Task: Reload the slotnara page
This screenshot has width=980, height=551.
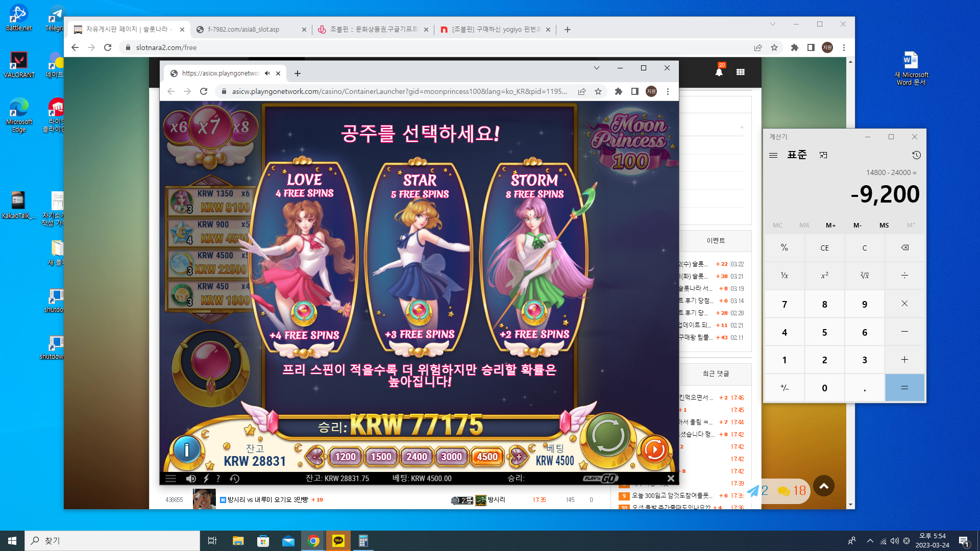Action: coord(108,47)
